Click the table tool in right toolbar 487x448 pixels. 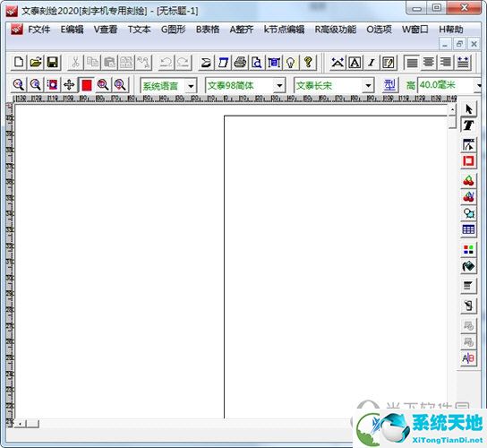click(x=468, y=229)
